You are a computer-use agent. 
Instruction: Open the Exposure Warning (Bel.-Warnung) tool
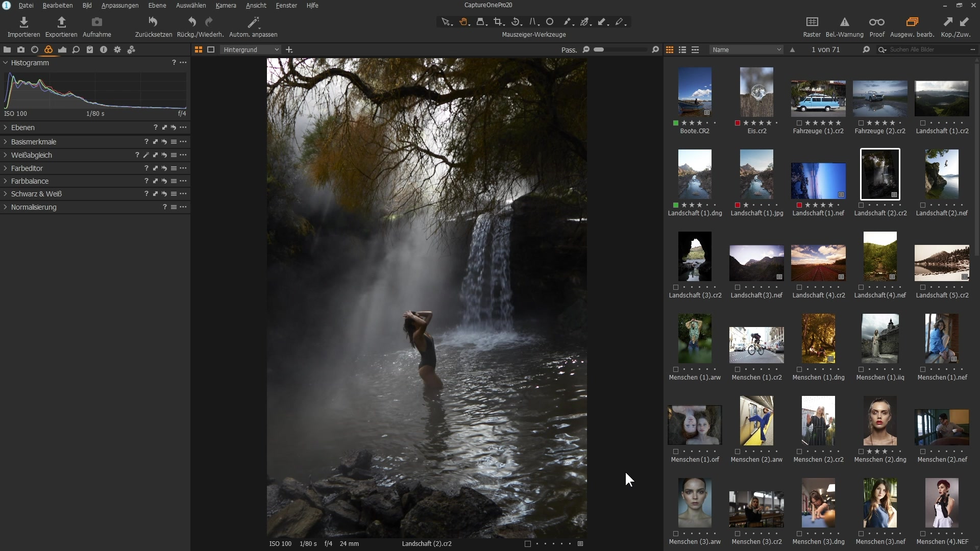844,26
